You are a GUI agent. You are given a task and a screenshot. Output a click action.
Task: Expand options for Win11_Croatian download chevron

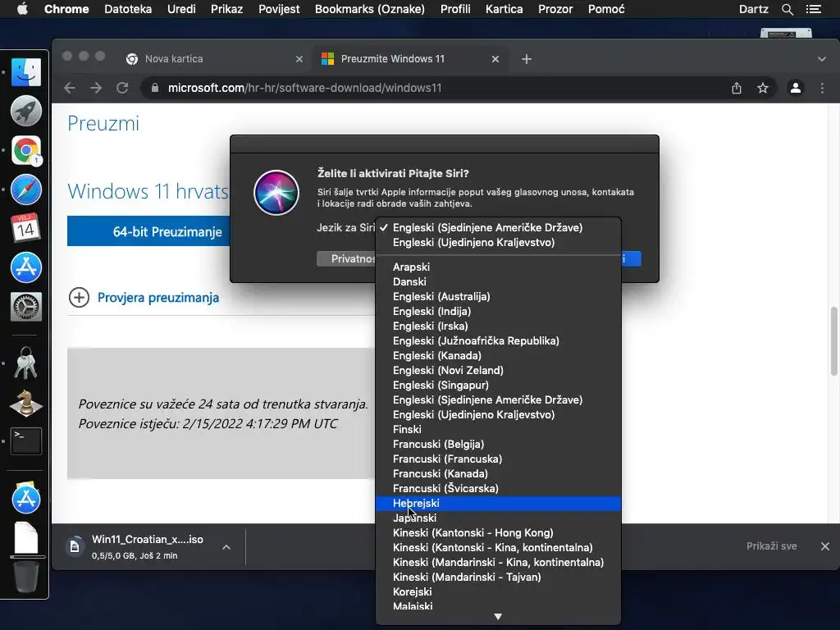coord(226,547)
